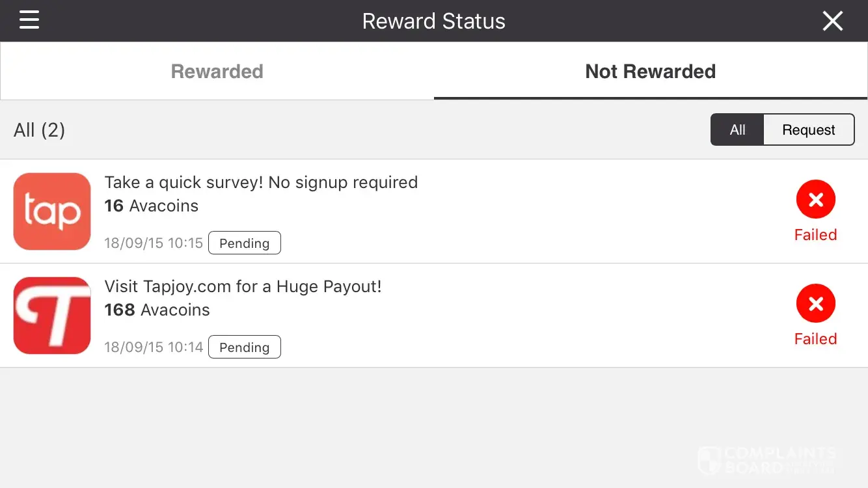Click the Failed label for survey offer
The width and height of the screenshot is (868, 488).
coord(815,235)
